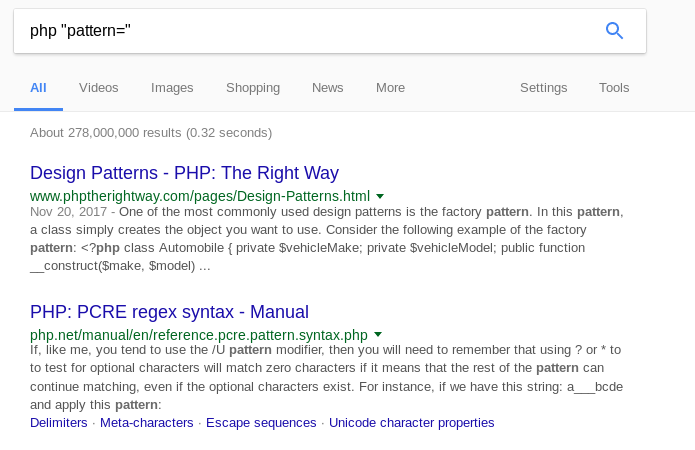Image resolution: width=695 pixels, height=450 pixels.
Task: Expand dropdown arrow beside php.net URL
Action: click(x=378, y=334)
